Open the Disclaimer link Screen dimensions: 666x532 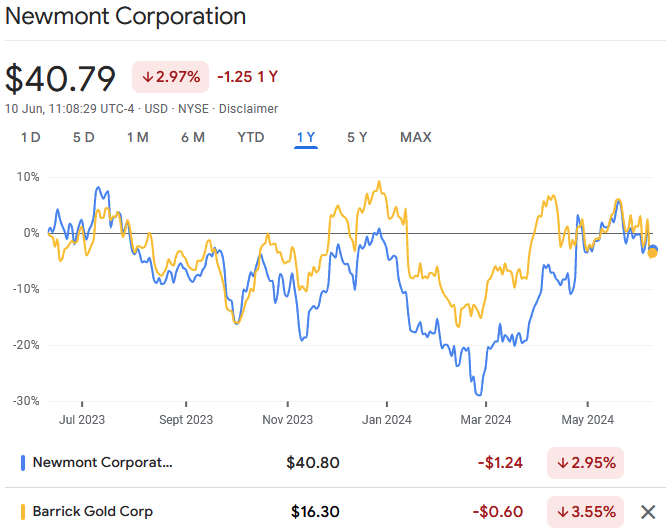tap(248, 108)
